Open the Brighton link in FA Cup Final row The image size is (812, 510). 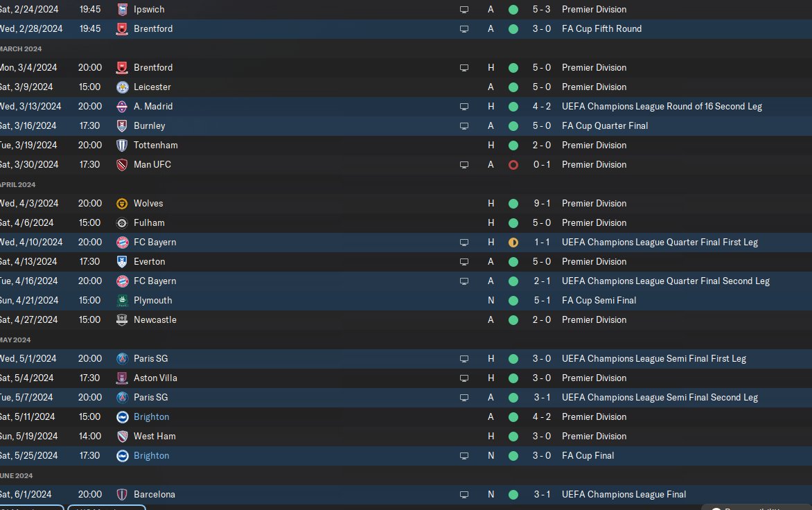pos(152,456)
